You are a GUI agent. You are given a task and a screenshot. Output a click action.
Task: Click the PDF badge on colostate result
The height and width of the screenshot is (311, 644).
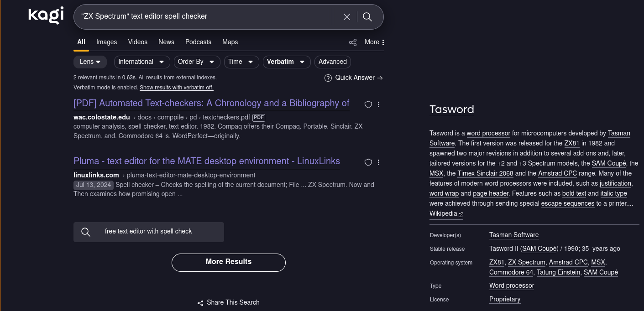pos(259,118)
